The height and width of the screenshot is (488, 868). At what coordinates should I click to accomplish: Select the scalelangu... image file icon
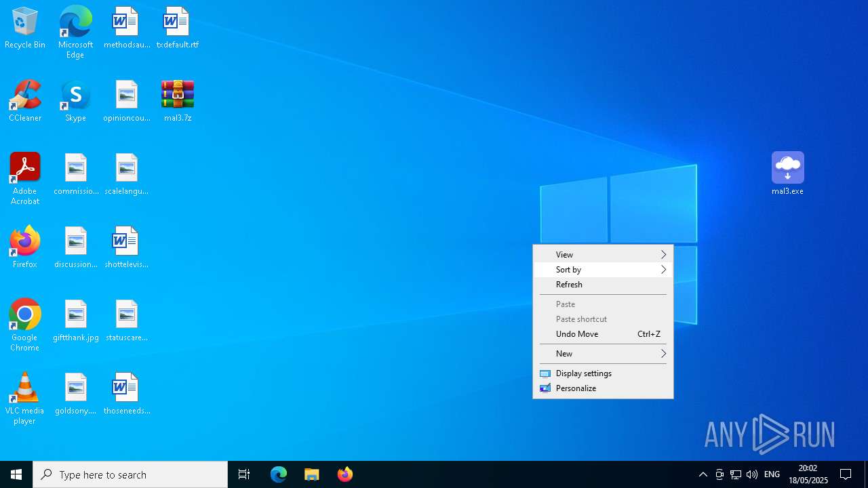click(x=126, y=175)
